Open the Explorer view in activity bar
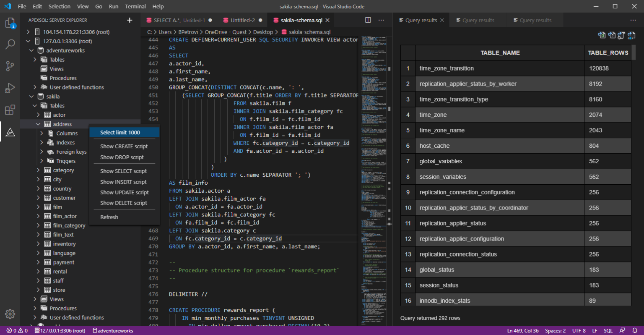 (10, 23)
